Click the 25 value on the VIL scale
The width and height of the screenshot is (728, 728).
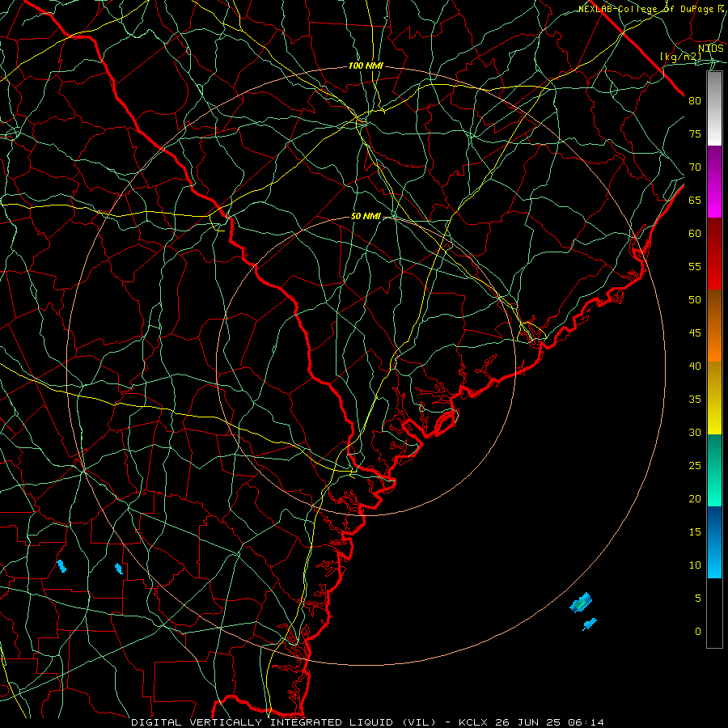point(695,466)
